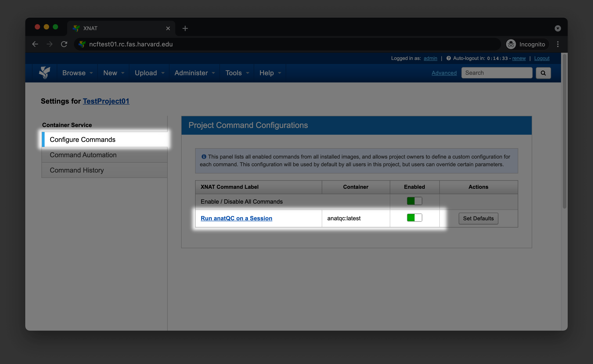
Task: Open the TestProject01 project link
Action: 106,101
